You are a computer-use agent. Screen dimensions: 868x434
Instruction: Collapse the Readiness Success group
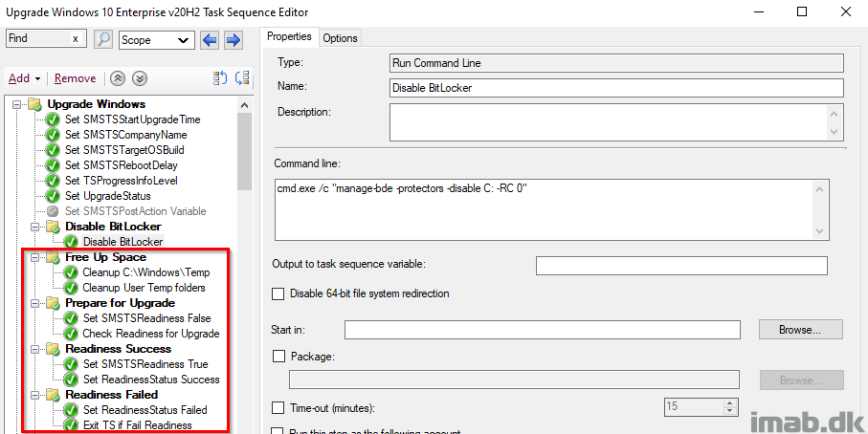tap(36, 349)
